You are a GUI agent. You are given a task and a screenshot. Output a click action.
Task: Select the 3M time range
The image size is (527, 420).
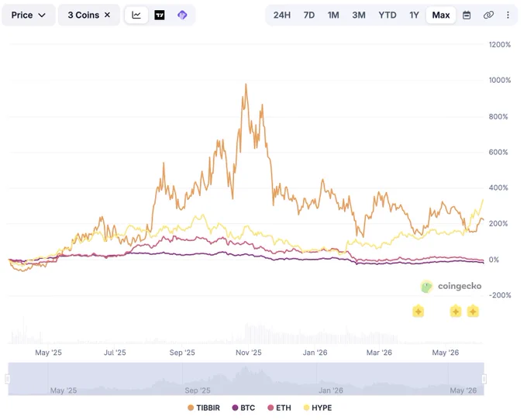[359, 15]
